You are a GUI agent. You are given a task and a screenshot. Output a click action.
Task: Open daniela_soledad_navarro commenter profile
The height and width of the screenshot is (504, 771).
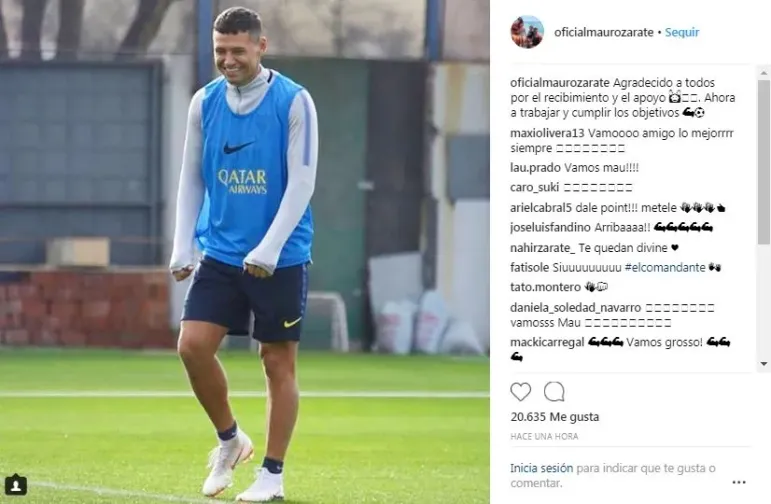point(576,308)
